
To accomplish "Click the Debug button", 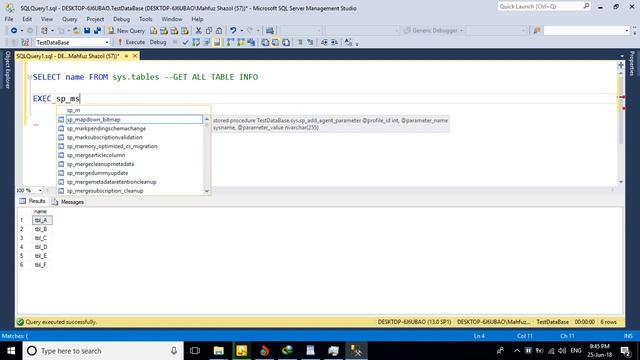I will click(x=158, y=42).
